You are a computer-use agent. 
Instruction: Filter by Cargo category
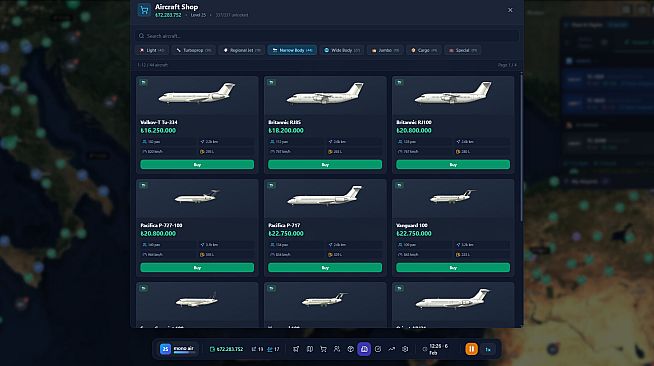click(424, 50)
